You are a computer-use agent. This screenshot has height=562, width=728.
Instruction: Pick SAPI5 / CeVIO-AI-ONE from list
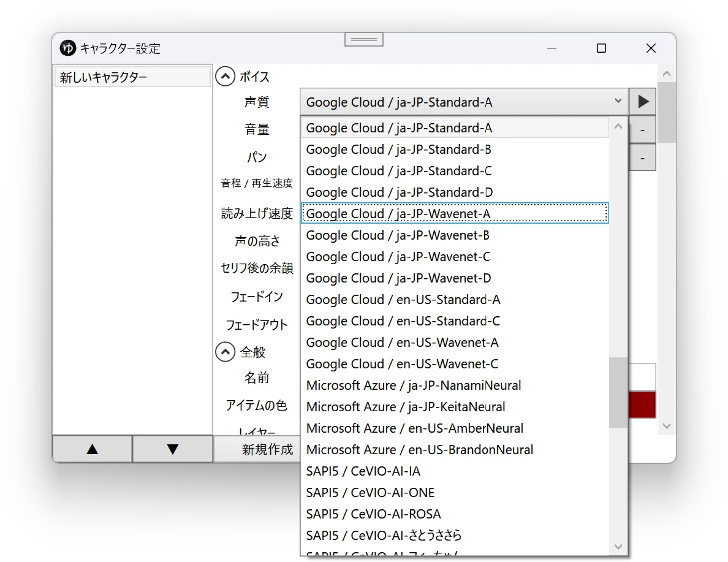coord(455,493)
